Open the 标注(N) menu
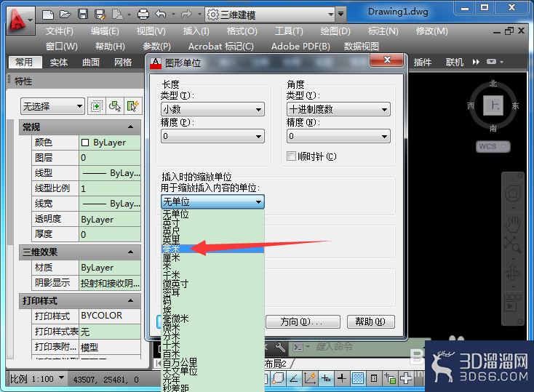This screenshot has height=392, width=534. coord(383,31)
